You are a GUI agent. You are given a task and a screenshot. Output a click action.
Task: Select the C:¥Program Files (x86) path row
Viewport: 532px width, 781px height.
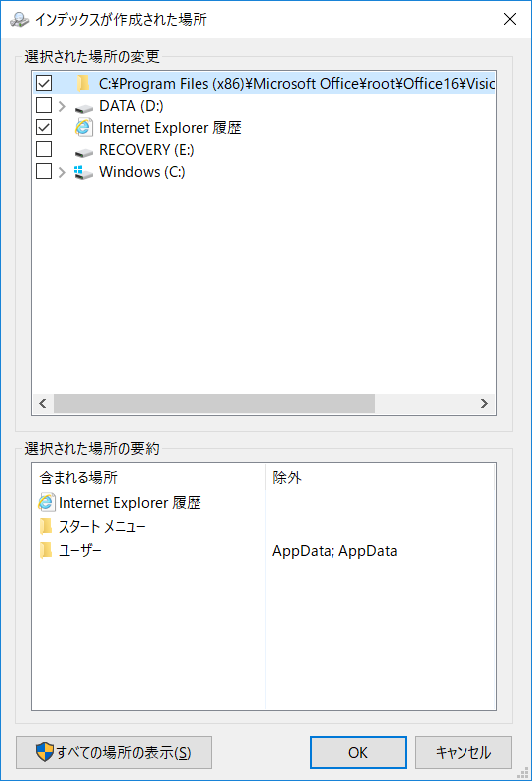pyautogui.click(x=264, y=83)
